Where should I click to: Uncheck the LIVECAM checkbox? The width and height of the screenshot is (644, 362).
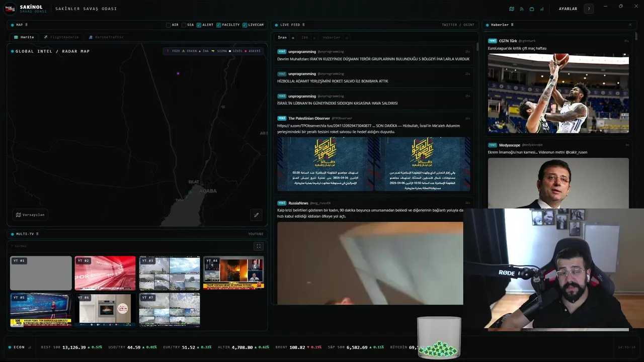pyautogui.click(x=245, y=25)
